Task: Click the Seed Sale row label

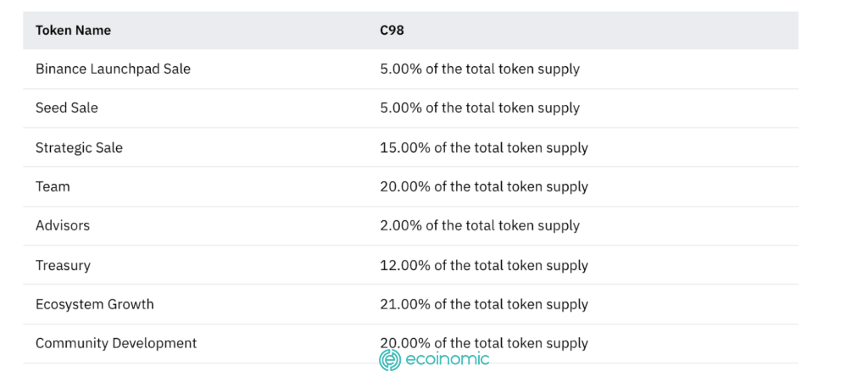Action: [67, 108]
